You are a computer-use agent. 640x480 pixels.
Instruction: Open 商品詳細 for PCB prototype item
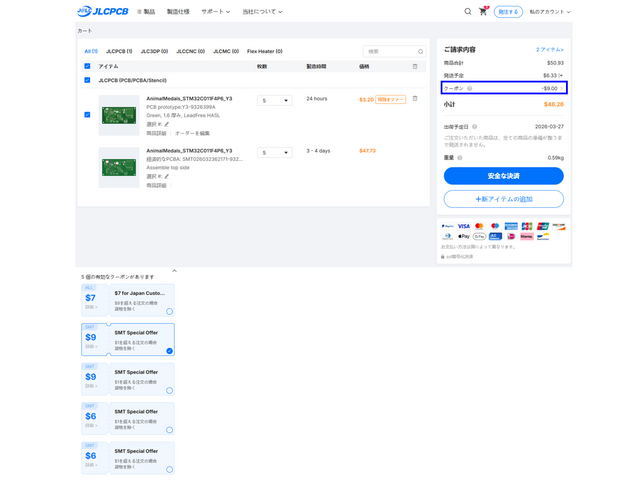coord(156,133)
